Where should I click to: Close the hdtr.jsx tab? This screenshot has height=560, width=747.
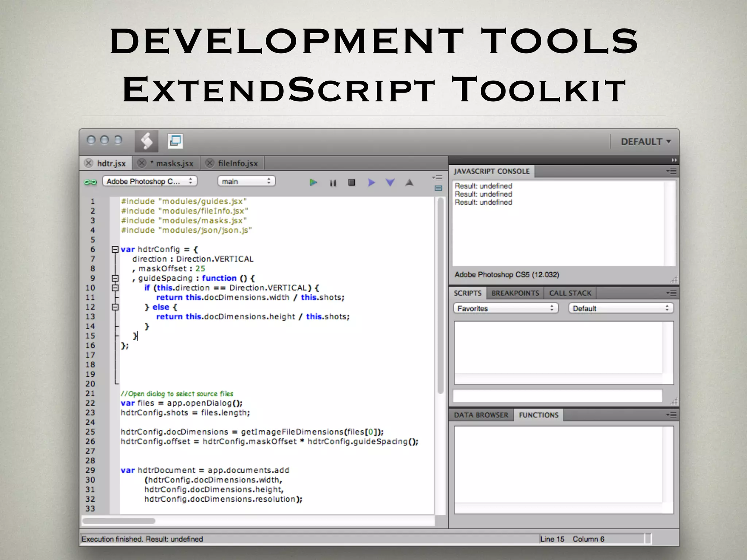(89, 163)
